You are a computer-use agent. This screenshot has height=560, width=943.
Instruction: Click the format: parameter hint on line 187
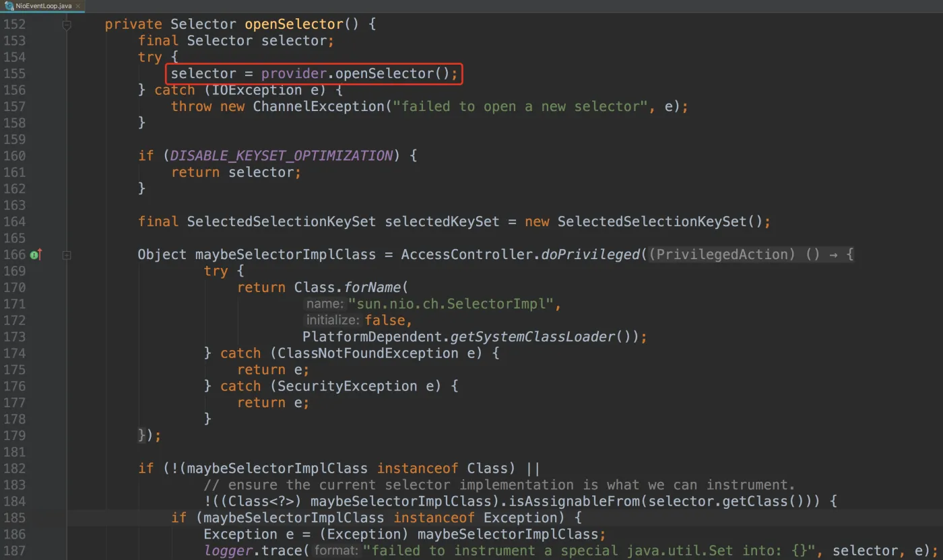337,551
